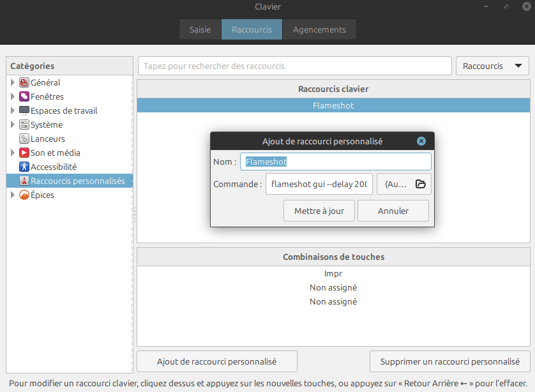This screenshot has width=535, height=392.
Task: Click the Épices category icon
Action: pyautogui.click(x=24, y=195)
